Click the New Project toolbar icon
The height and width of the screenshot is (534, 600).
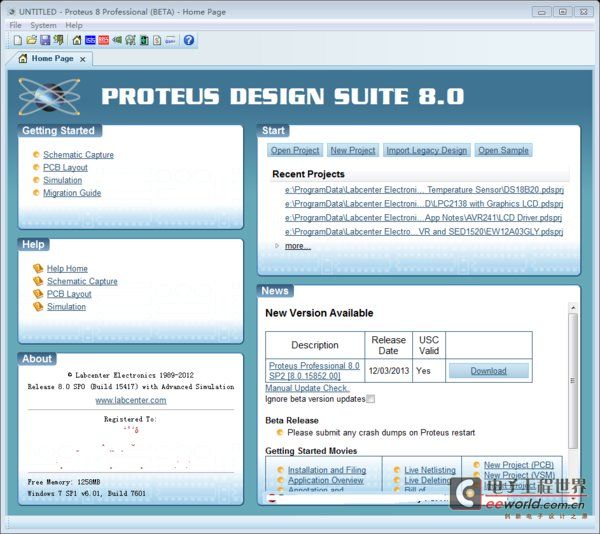tap(17, 40)
